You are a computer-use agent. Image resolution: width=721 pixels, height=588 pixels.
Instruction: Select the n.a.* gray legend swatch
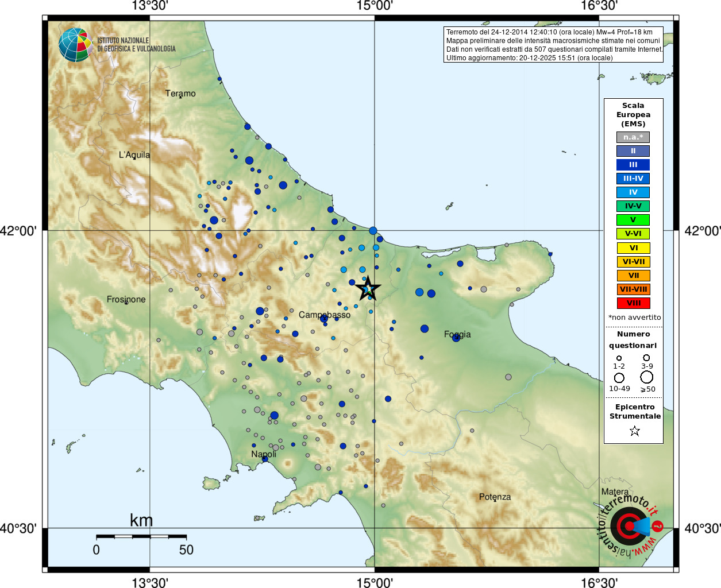coord(633,137)
